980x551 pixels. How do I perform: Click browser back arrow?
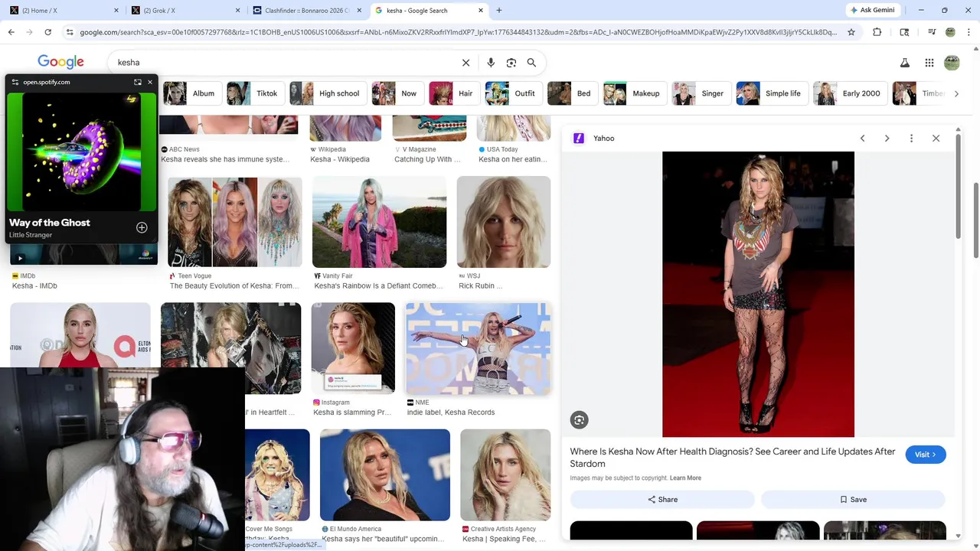pos(11,32)
